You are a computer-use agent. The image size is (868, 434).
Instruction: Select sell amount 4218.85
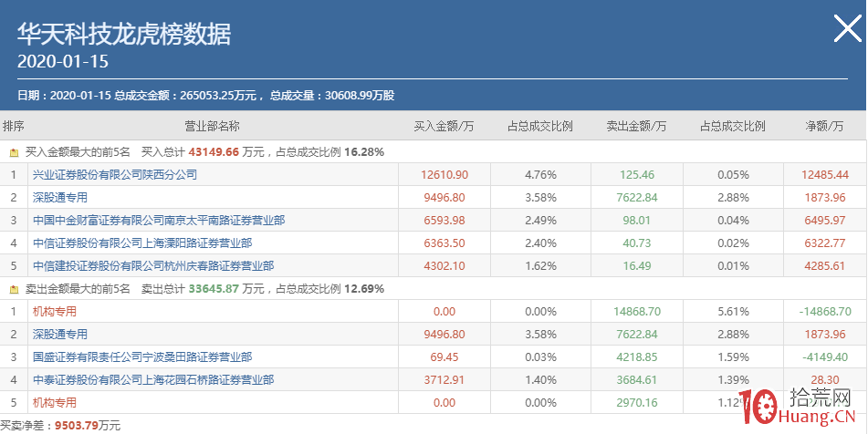(x=636, y=357)
